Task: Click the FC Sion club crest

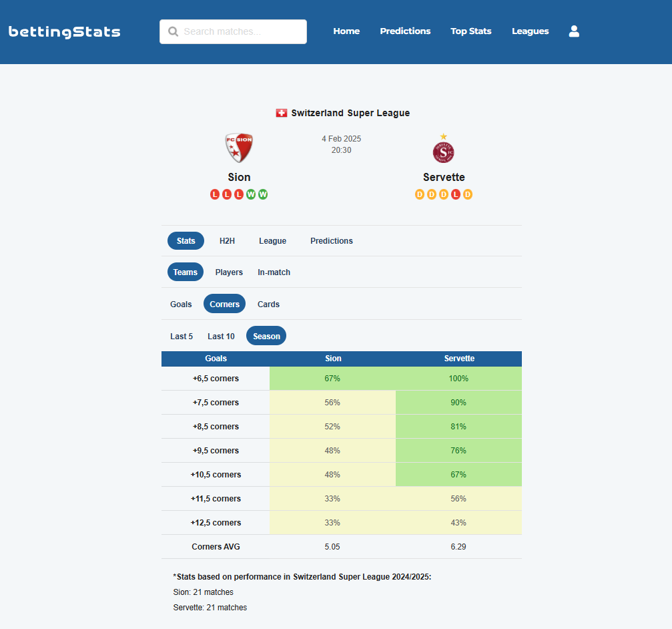Action: coord(239,148)
